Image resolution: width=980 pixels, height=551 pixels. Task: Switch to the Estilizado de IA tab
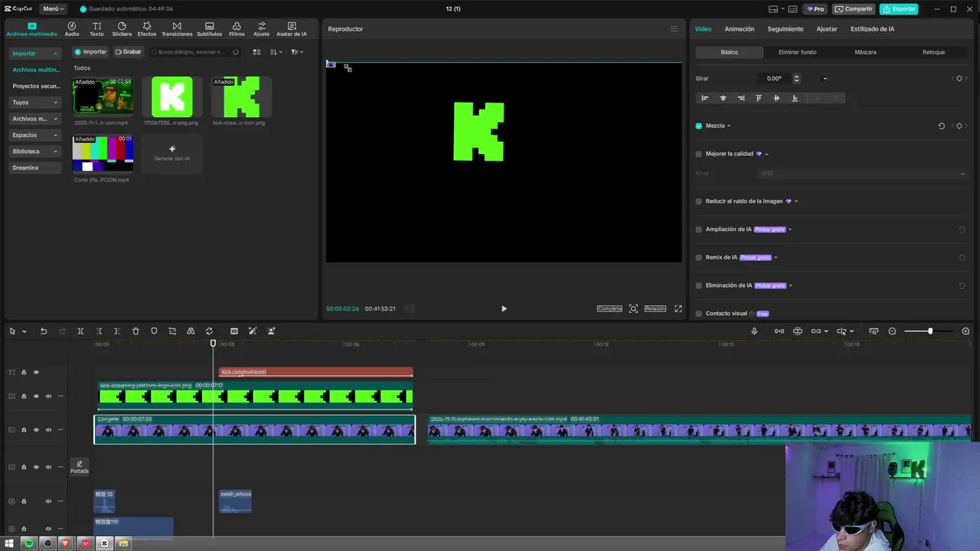point(872,29)
